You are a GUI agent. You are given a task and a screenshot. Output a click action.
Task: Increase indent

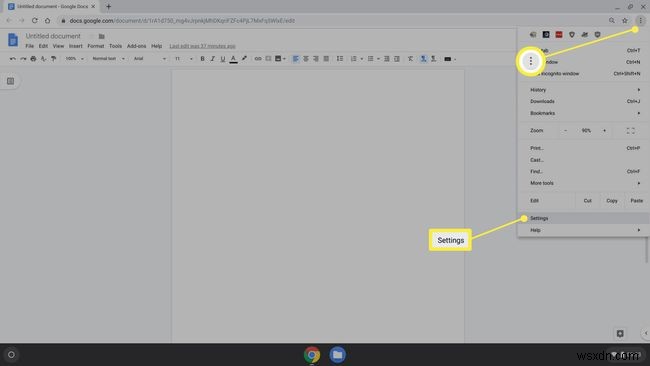[397, 59]
